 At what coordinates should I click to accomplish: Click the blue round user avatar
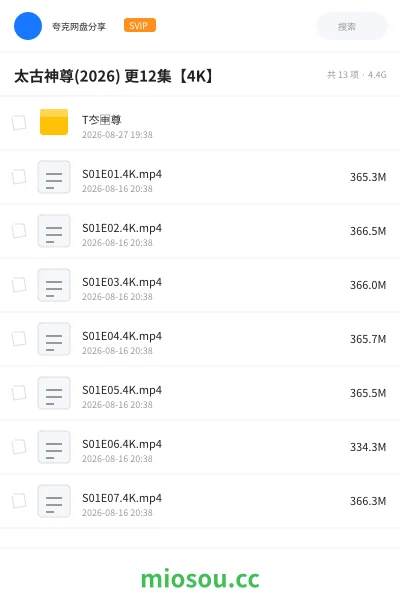[x=28, y=26]
